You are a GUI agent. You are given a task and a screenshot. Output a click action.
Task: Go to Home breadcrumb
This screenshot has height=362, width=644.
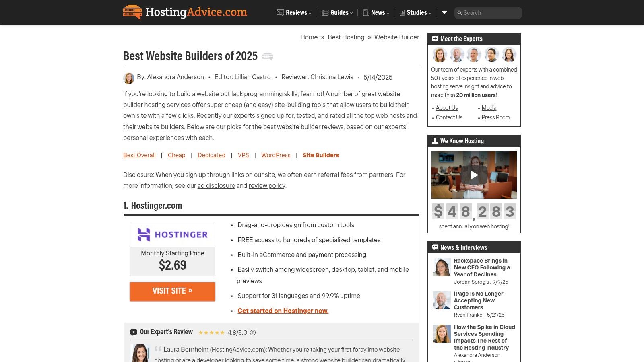tap(309, 37)
